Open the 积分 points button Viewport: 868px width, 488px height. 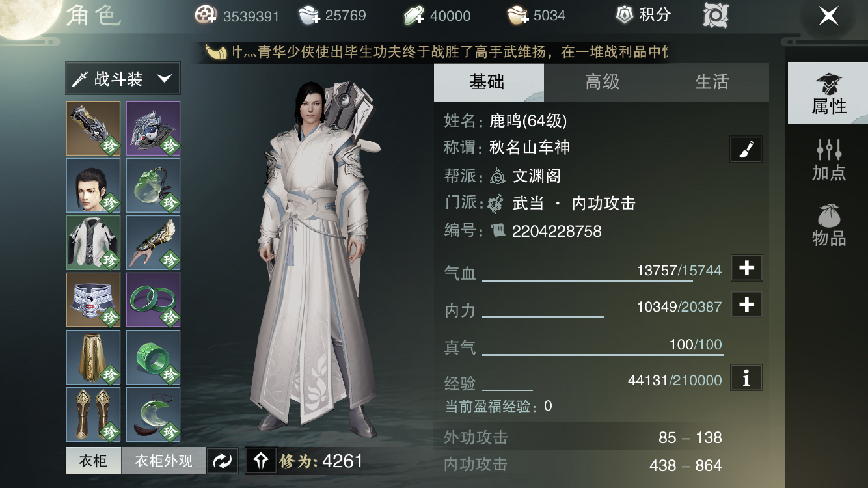click(643, 15)
